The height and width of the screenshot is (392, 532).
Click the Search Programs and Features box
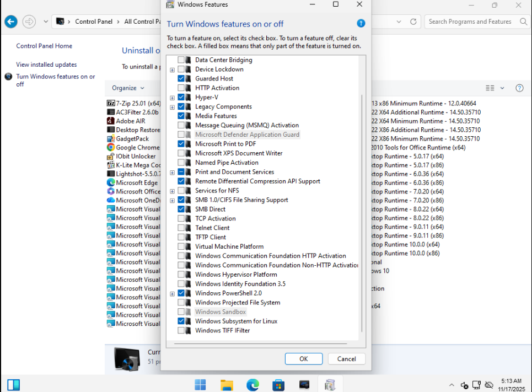coord(470,22)
